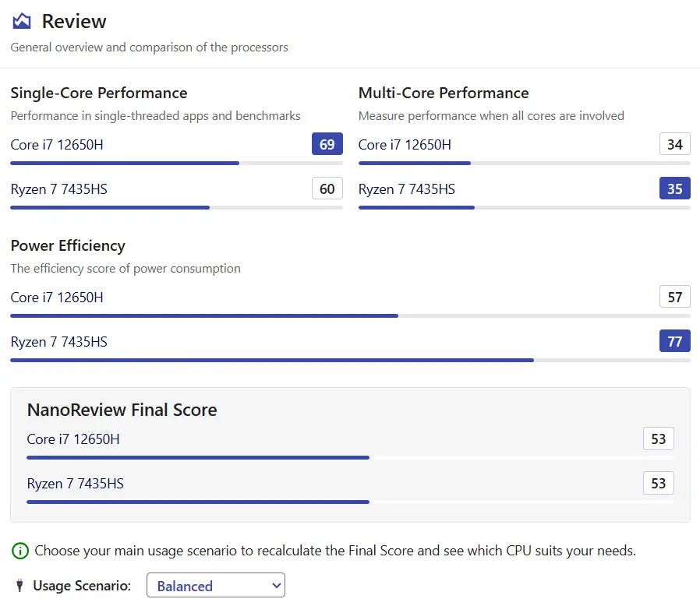Image resolution: width=700 pixels, height=613 pixels.
Task: Click the NanoReview Final Score heading
Action: 122,410
